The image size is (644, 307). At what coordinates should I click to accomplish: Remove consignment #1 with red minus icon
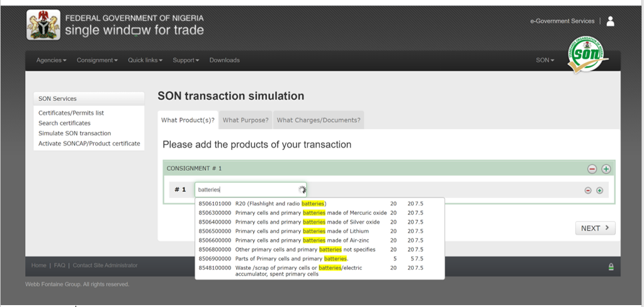pyautogui.click(x=592, y=169)
